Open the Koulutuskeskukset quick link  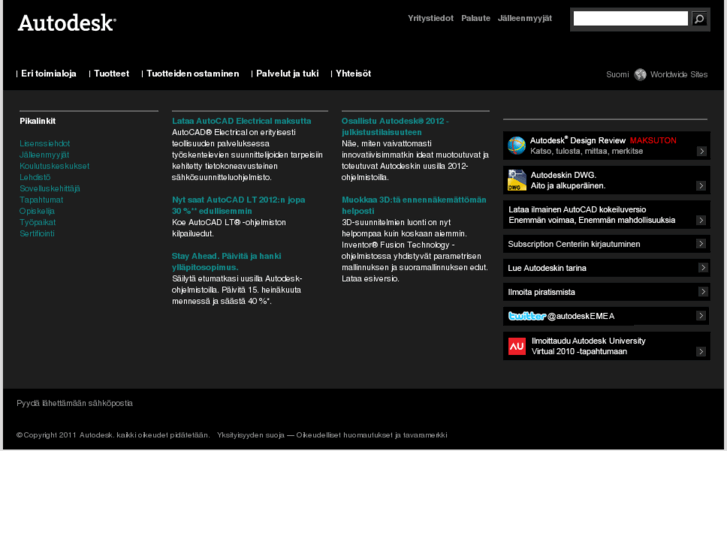(x=55, y=166)
